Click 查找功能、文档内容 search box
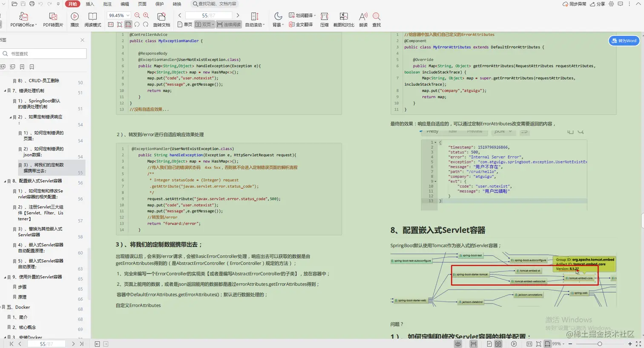 coord(214,4)
